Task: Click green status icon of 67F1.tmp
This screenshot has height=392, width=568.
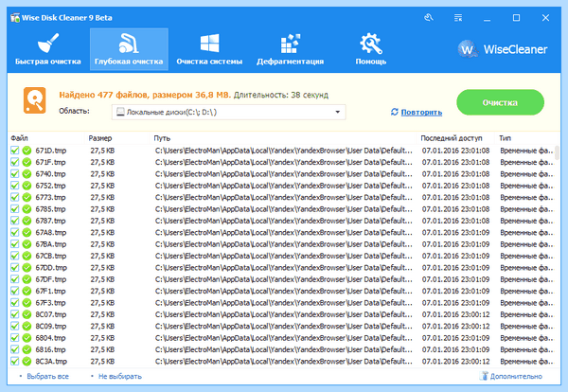Action: pos(27,291)
